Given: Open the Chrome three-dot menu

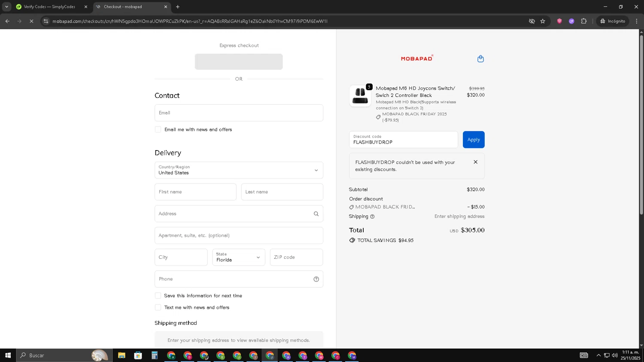Looking at the screenshot, I should point(637,21).
